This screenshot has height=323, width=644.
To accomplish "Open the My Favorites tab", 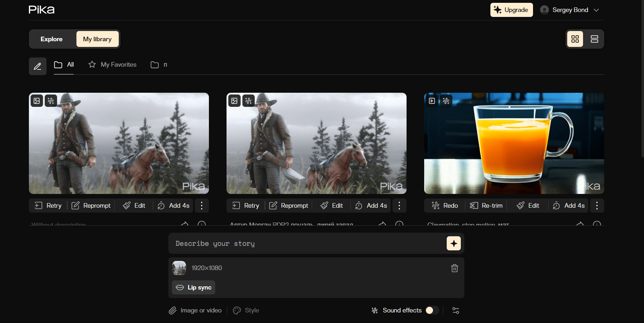I will click(112, 65).
